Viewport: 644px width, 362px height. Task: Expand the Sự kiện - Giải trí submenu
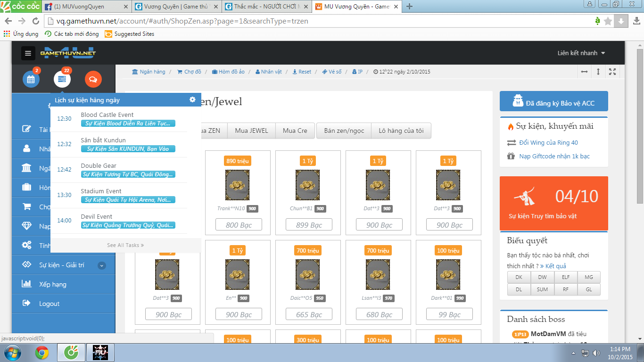pos(102,265)
